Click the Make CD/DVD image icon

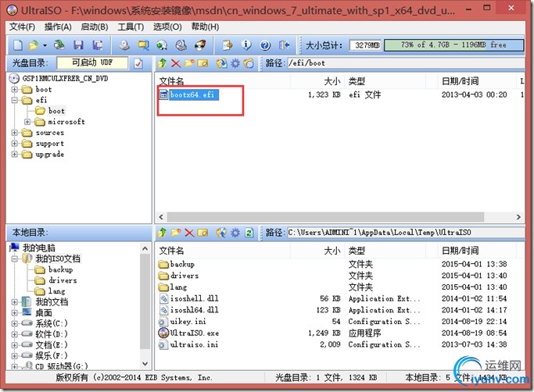coord(124,45)
